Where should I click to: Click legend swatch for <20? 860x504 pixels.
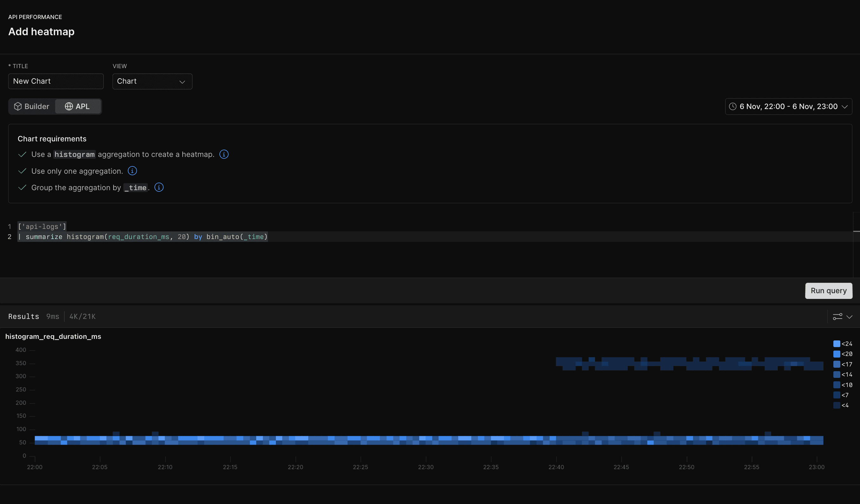click(837, 354)
